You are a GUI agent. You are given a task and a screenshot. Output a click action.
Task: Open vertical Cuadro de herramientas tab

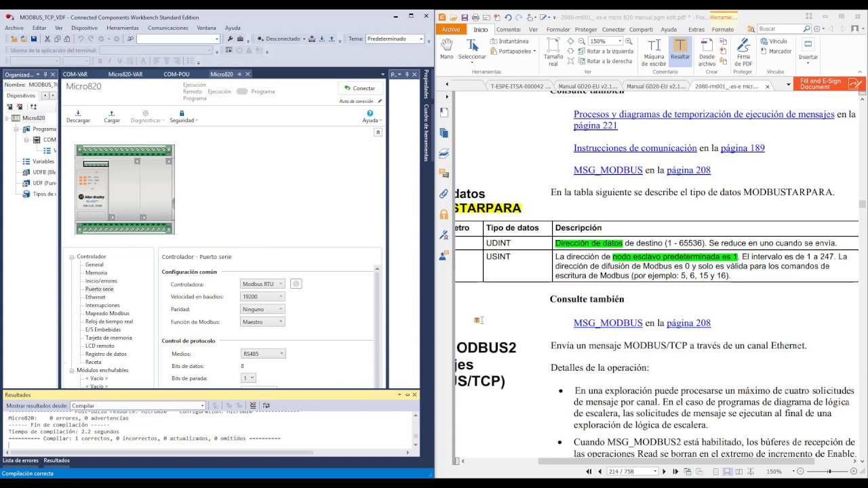(426, 132)
